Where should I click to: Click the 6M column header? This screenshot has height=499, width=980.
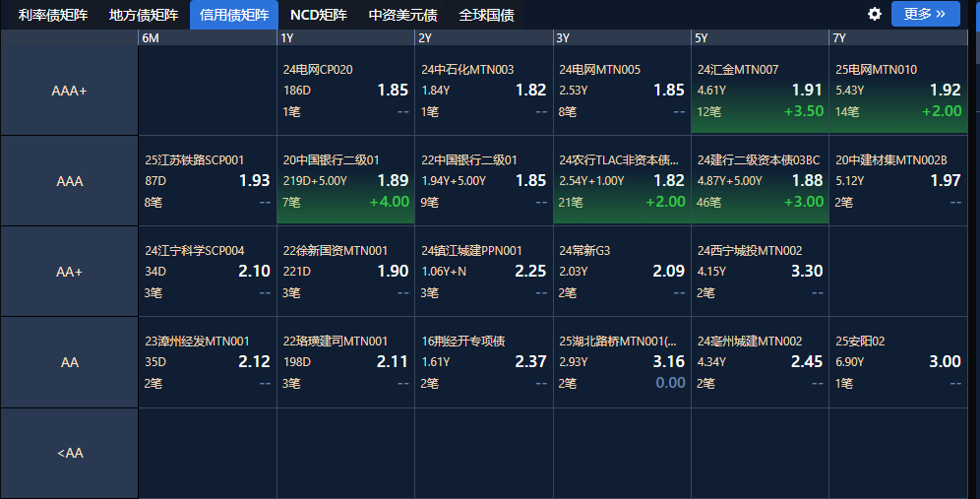click(x=208, y=37)
